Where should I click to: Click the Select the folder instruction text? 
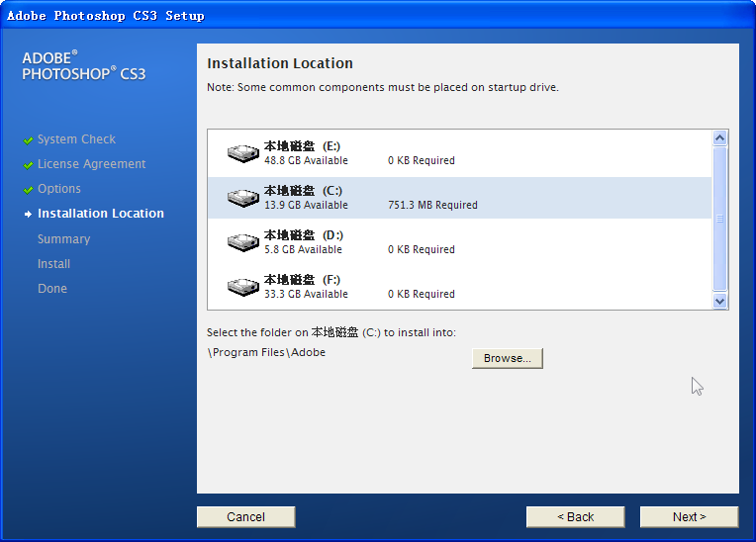[331, 332]
